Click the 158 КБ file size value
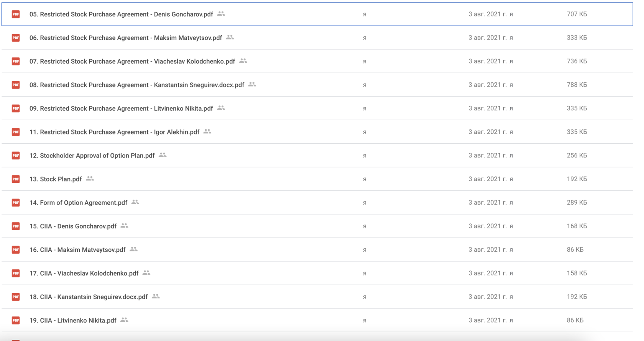The height and width of the screenshot is (341, 644). (577, 273)
